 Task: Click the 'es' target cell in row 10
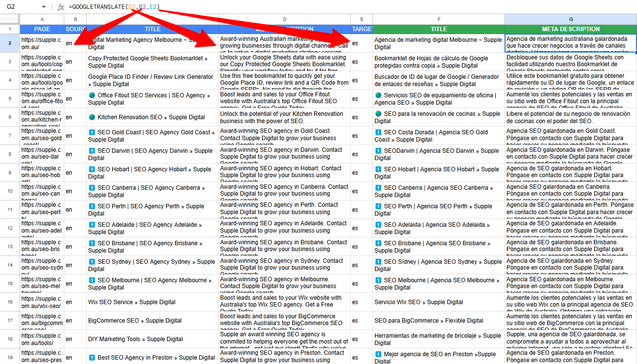pos(361,191)
